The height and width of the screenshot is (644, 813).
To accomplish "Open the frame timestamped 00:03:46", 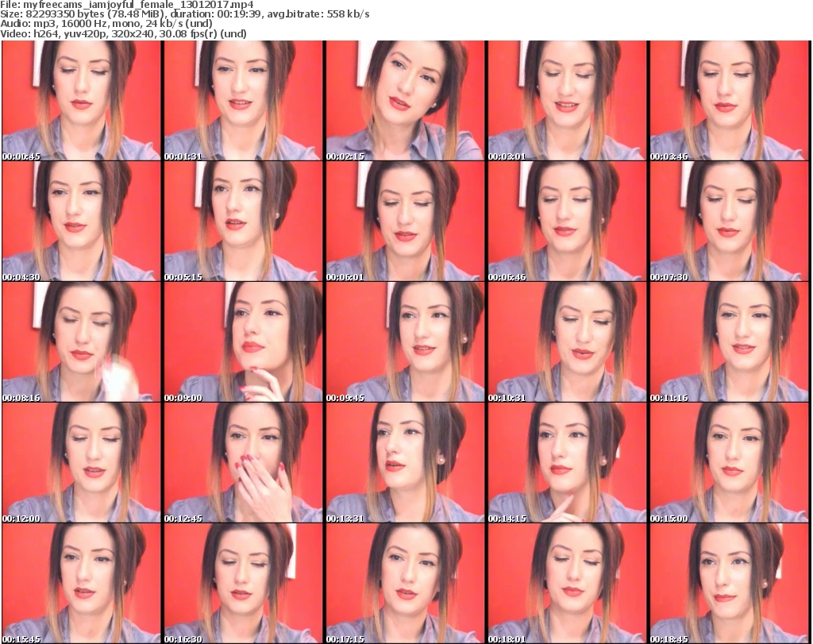I will (729, 101).
